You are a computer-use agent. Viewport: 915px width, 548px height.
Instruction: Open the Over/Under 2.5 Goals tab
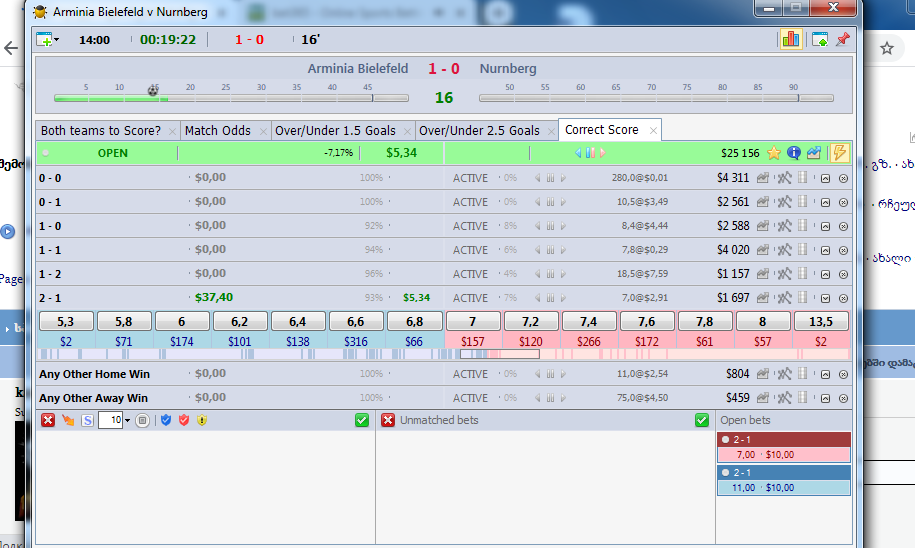(479, 131)
